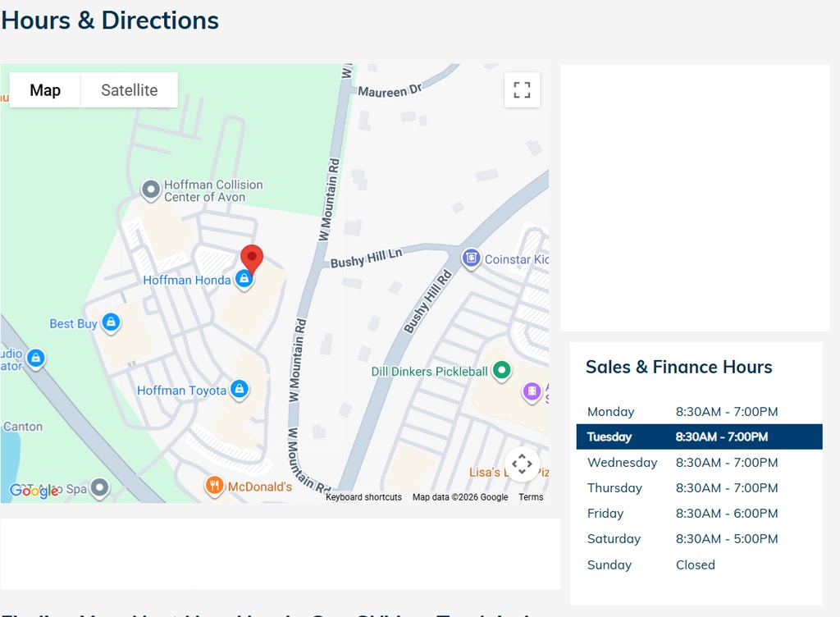Image resolution: width=840 pixels, height=617 pixels.
Task: Click the Keyboard shortcuts button
Action: click(363, 497)
